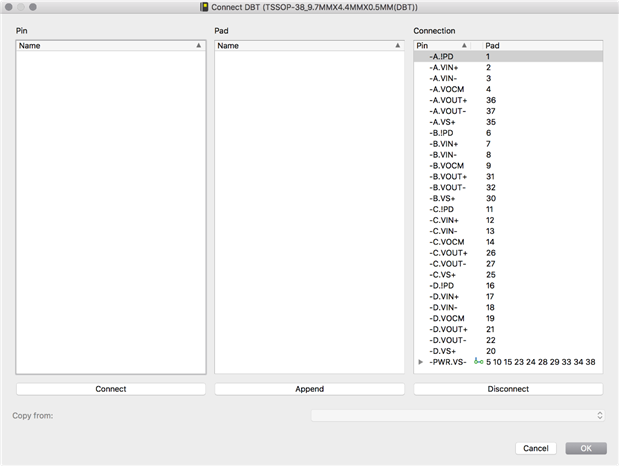The image size is (619, 466).
Task: Select the D.VS+ connection row
Action: tap(508, 351)
